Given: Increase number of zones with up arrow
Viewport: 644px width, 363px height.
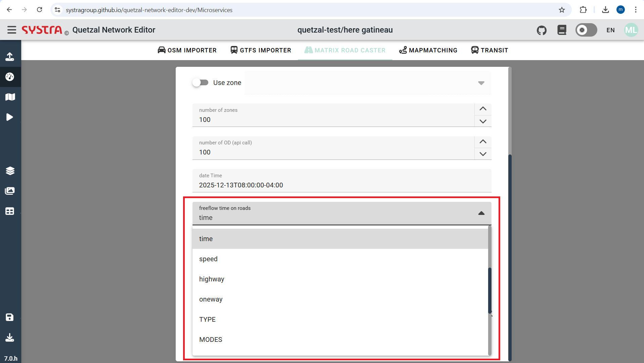Looking at the screenshot, I should click(x=483, y=109).
